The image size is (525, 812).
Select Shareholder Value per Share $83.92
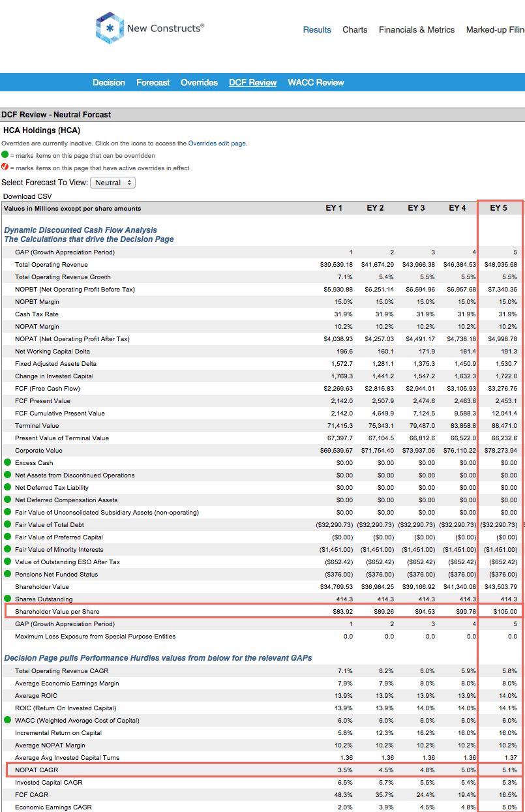point(344,612)
